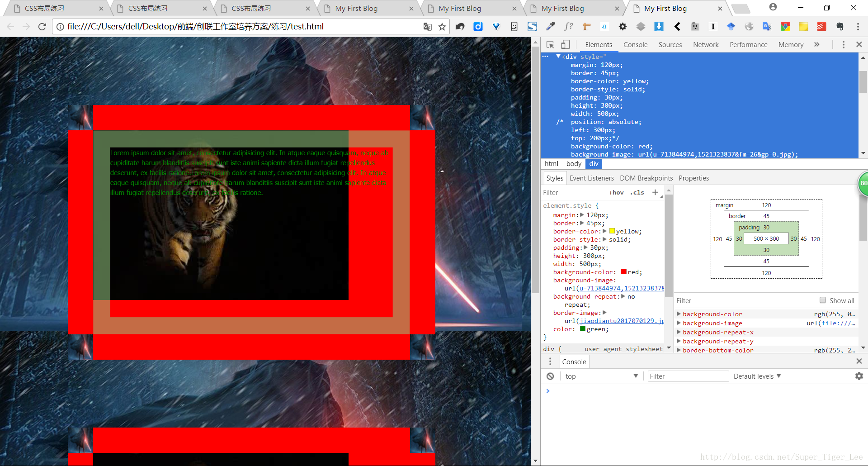Select the Styles sidebar tab

click(554, 178)
